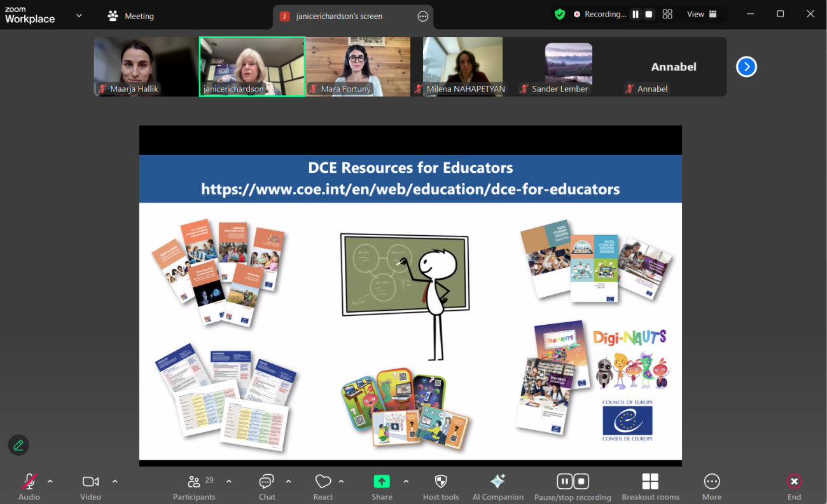
Task: Click the green annotation pencil icon
Action: click(x=18, y=445)
